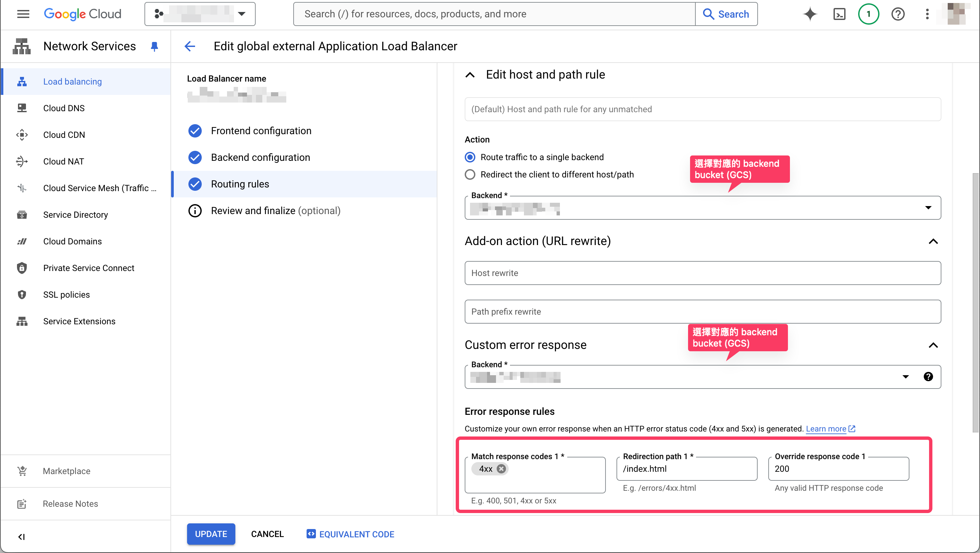Click Review and finalize optional step
The height and width of the screenshot is (553, 980).
tap(275, 210)
